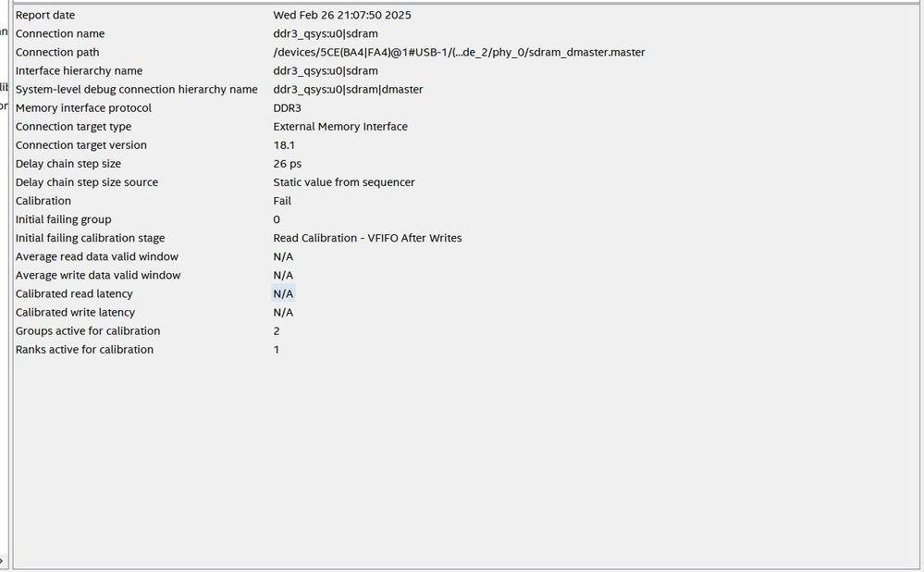The image size is (924, 572).
Task: Click the Calibration status value Fail
Action: click(x=282, y=200)
